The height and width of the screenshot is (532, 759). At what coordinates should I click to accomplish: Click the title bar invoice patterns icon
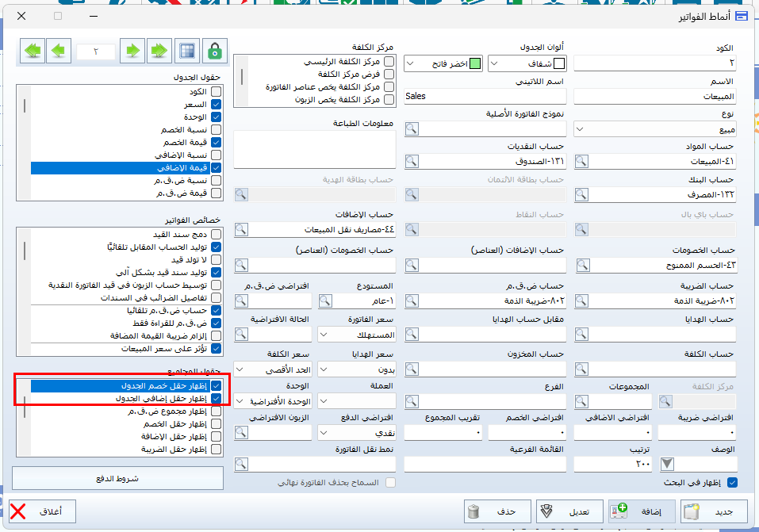click(x=742, y=16)
